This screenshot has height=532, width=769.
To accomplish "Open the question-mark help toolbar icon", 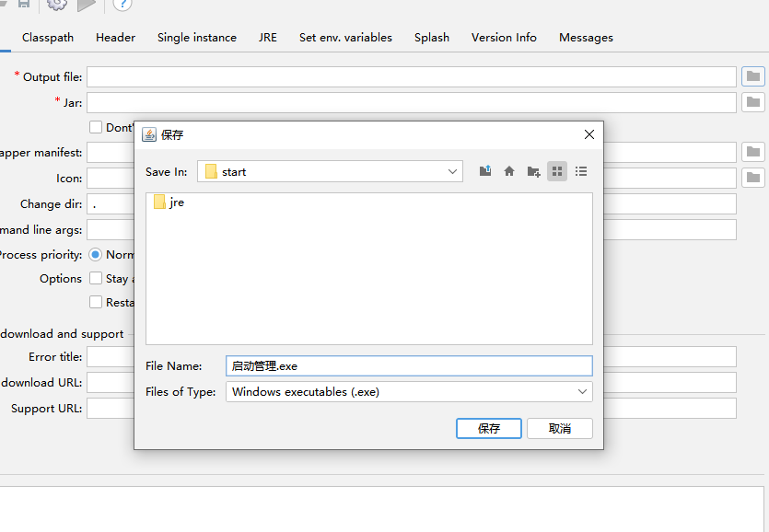I will 122,4.
